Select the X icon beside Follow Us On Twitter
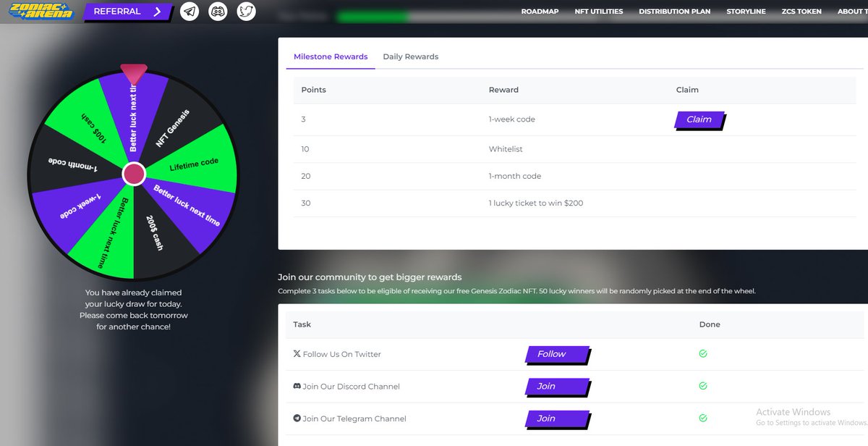Screen dimensions: 868x446 point(296,354)
